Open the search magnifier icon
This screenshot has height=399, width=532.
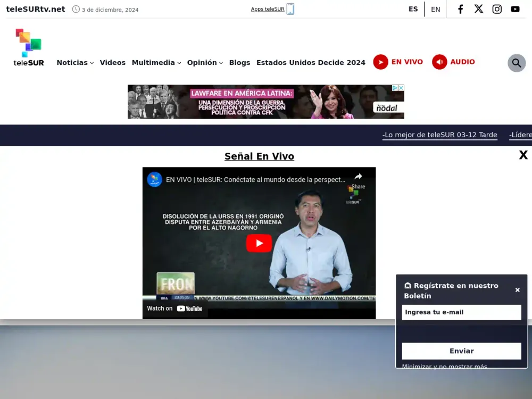coord(517,63)
